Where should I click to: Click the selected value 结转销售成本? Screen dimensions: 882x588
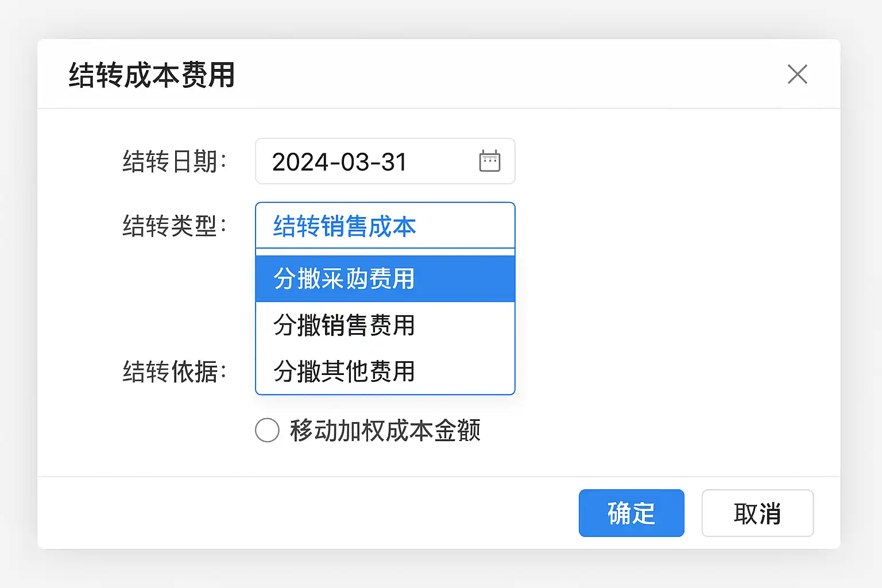click(345, 226)
